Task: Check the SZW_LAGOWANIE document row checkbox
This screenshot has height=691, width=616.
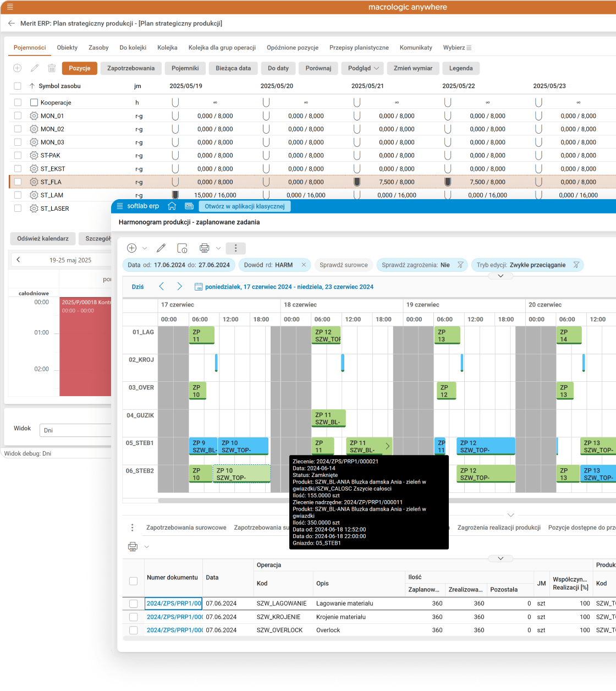Action: [x=133, y=604]
